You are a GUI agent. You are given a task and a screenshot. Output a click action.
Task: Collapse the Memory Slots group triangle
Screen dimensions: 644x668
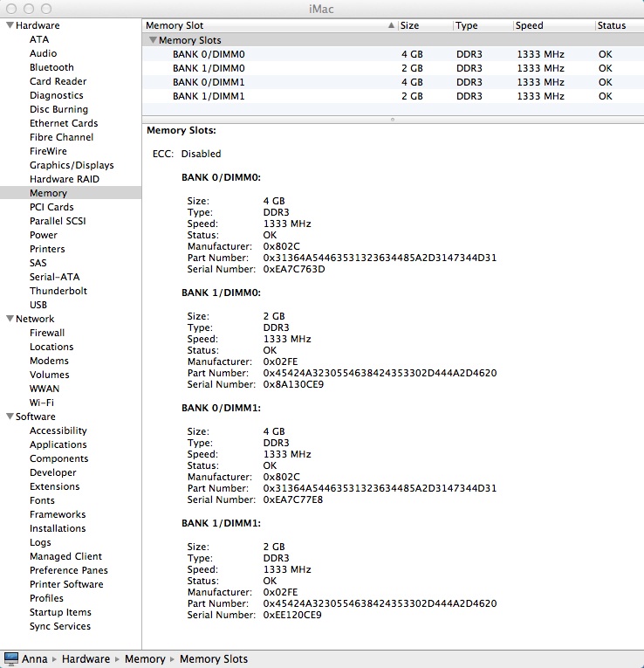pos(153,40)
